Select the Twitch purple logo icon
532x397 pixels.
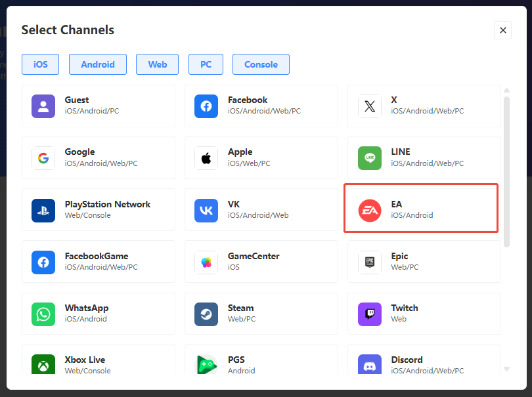tap(369, 314)
